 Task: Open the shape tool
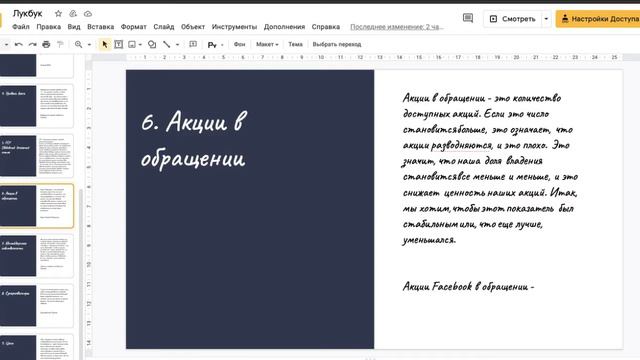(152, 44)
